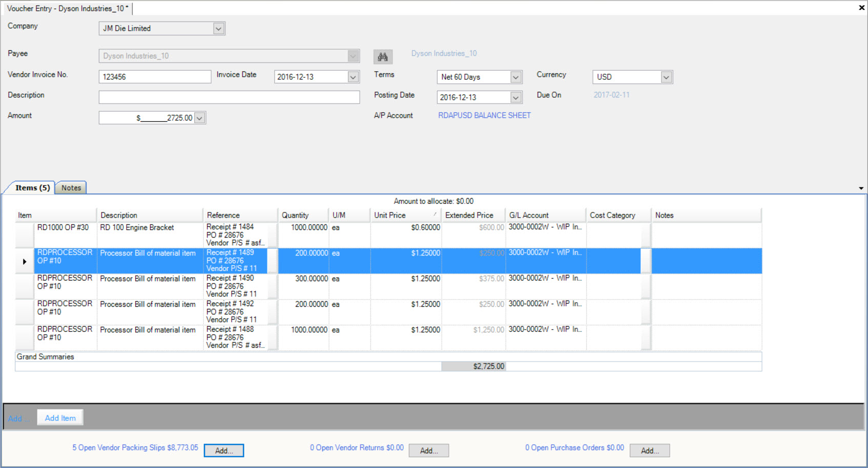This screenshot has height=468, width=868.
Task: Open the Invoice Date picker dropdown
Action: tap(353, 77)
